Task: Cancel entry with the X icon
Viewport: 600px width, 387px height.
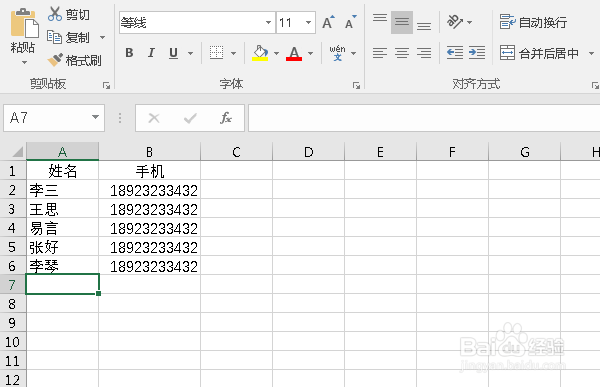Action: point(154,118)
